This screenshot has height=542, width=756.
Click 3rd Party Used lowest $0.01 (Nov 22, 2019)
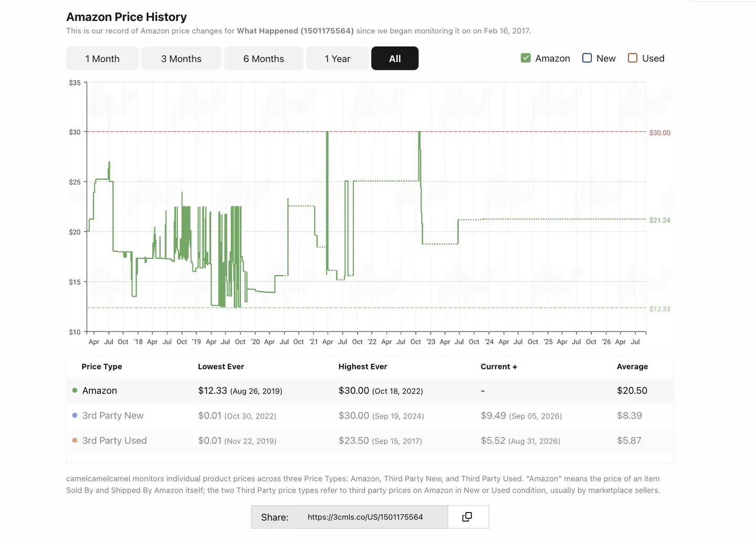[237, 441]
